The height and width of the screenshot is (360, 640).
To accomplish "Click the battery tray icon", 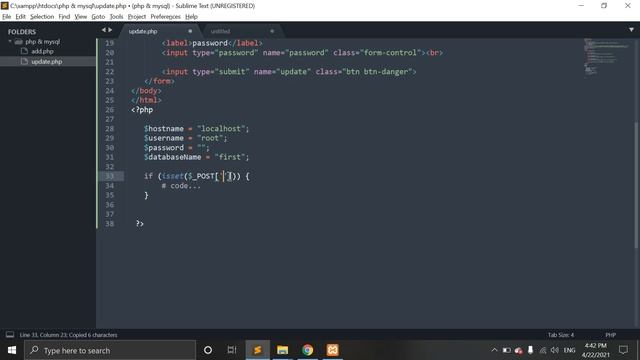I will point(507,350).
